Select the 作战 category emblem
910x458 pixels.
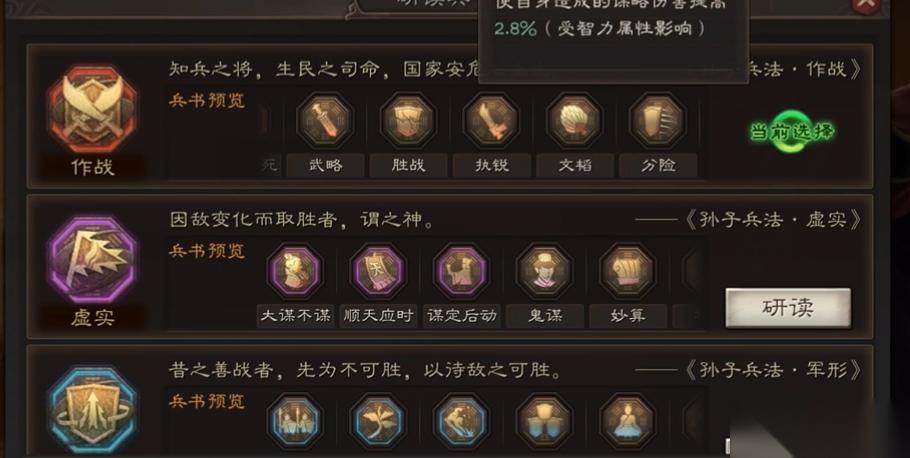click(92, 109)
